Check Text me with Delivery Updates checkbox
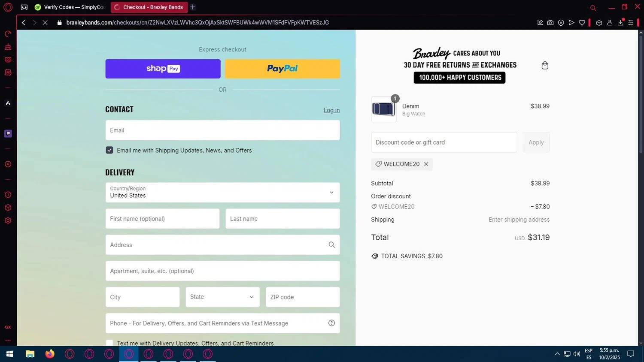Screen dimensions: 644x362 pos(109,343)
